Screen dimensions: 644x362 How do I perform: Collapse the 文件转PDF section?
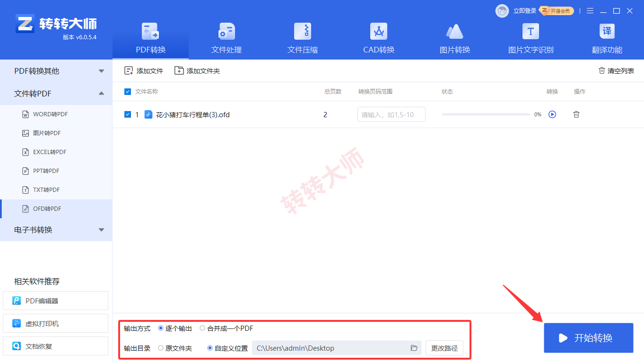point(56,94)
